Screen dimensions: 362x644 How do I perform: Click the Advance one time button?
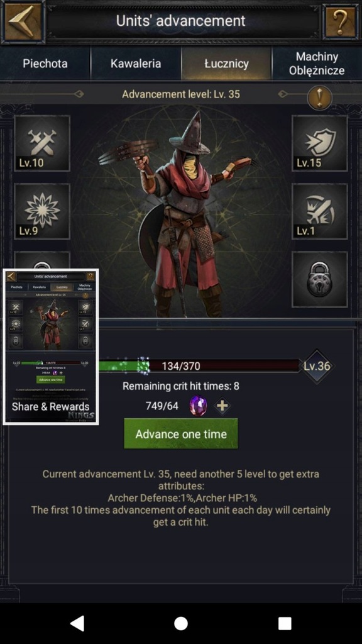pos(181,434)
